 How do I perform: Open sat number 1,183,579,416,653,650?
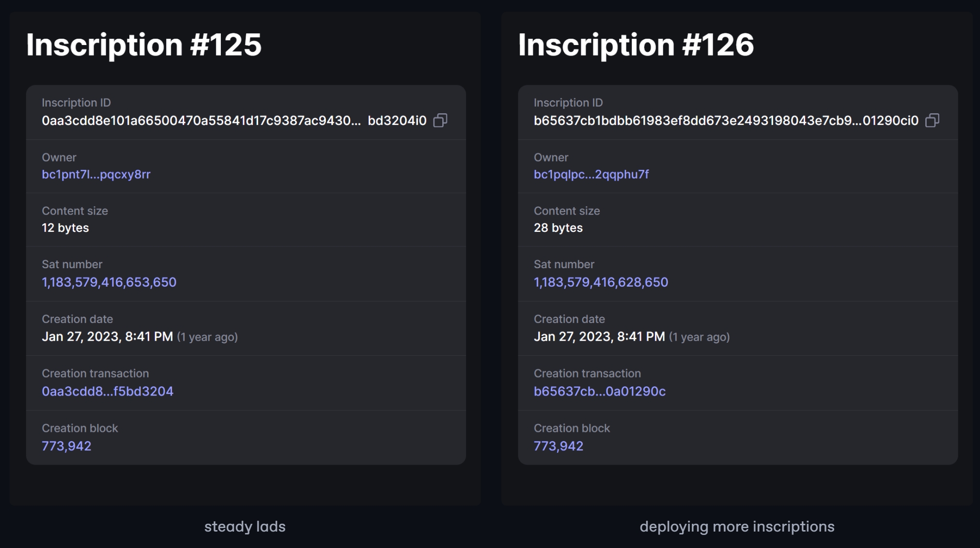pos(109,282)
